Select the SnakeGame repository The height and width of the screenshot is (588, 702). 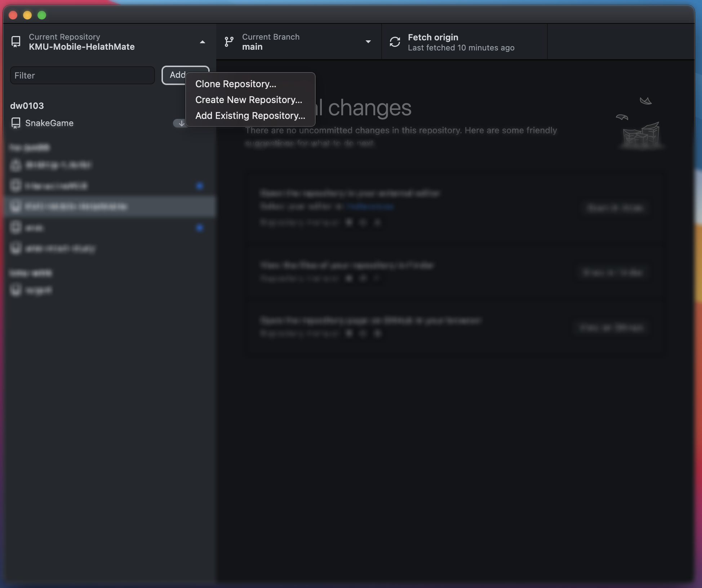(49, 123)
